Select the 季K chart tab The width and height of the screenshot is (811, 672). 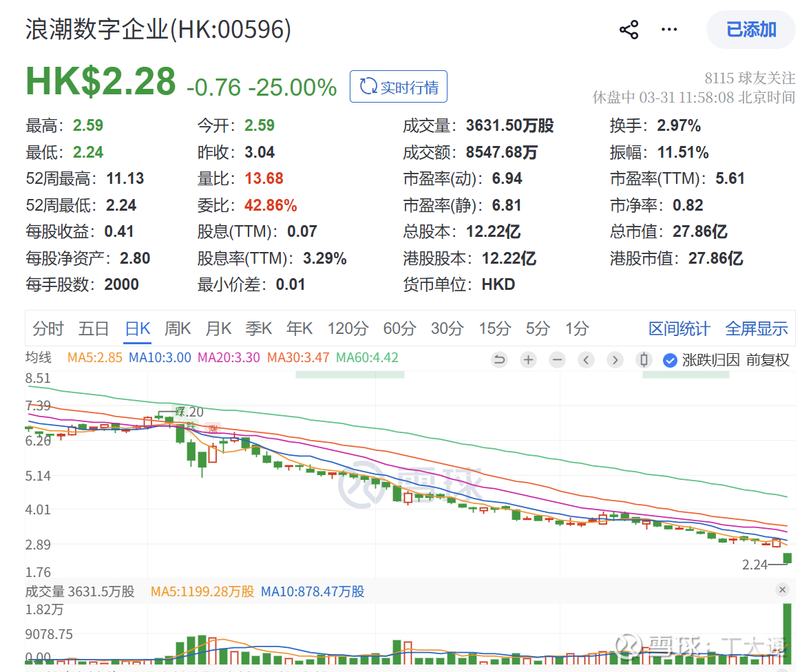point(259,328)
